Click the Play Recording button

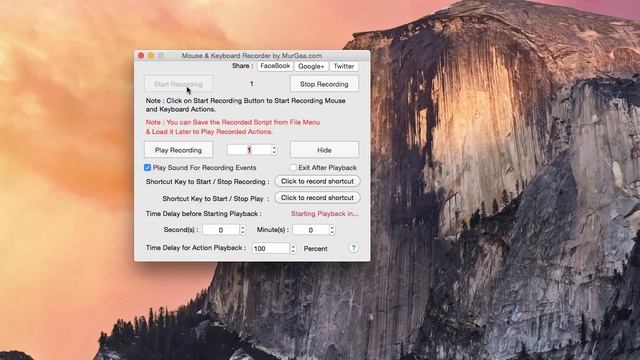pos(178,150)
